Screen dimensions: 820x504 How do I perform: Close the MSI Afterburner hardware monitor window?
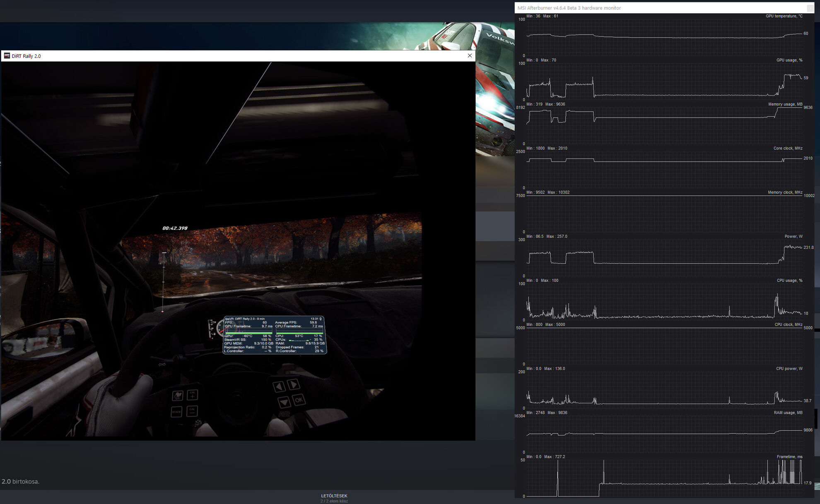(810, 8)
